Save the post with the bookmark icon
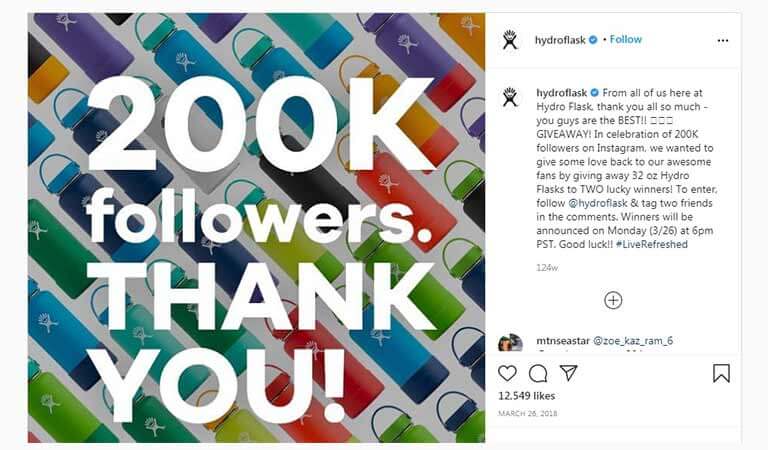 tap(721, 373)
